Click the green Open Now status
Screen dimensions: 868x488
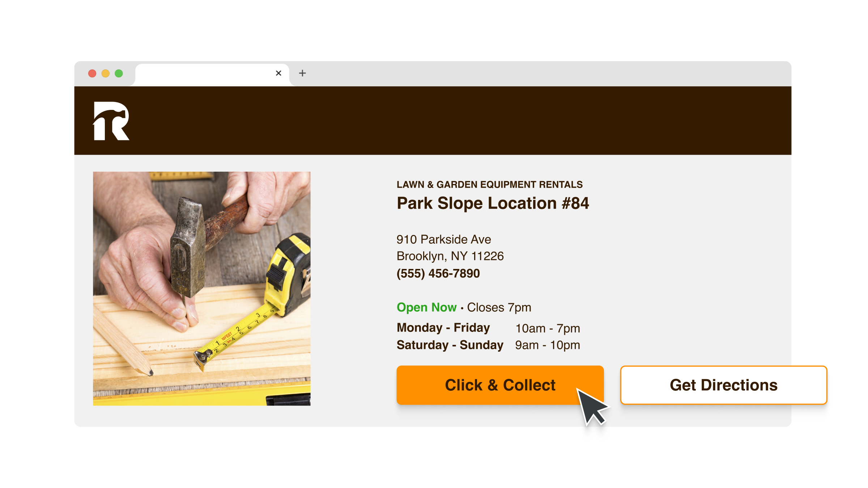pos(427,307)
